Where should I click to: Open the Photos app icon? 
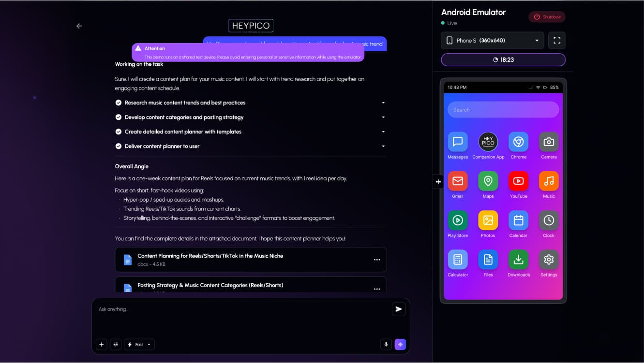[x=488, y=220]
